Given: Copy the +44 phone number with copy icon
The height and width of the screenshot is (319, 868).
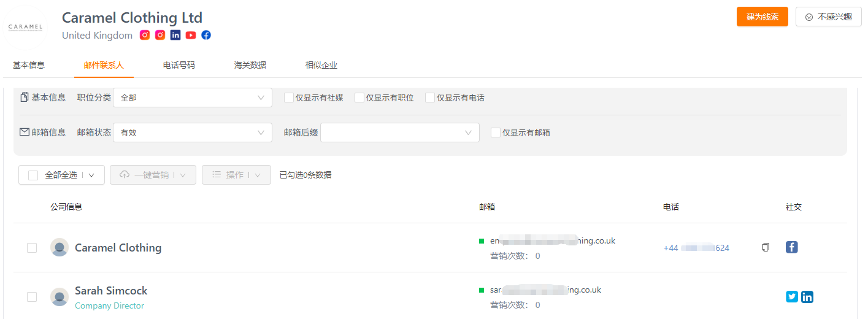Looking at the screenshot, I should [765, 248].
